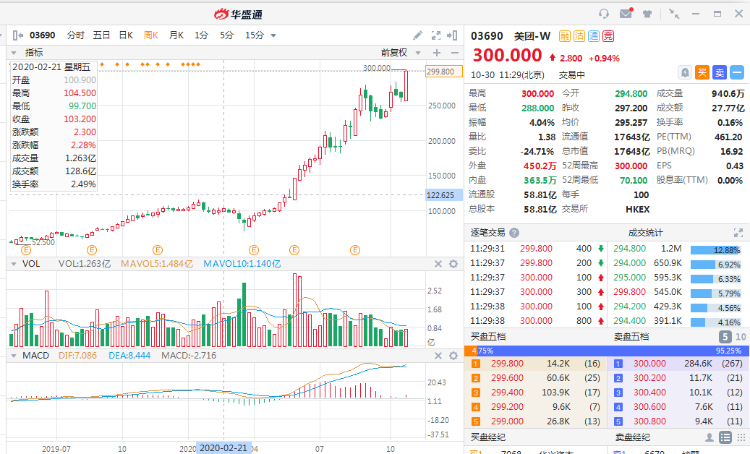Collapse the MACD panel triangle

coord(13,356)
